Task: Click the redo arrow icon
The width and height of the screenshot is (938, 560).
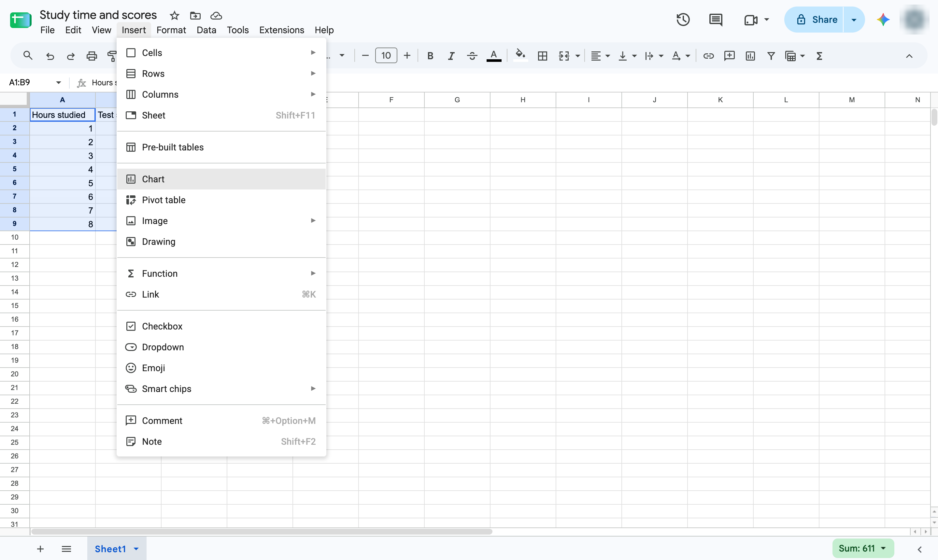Action: [x=71, y=56]
